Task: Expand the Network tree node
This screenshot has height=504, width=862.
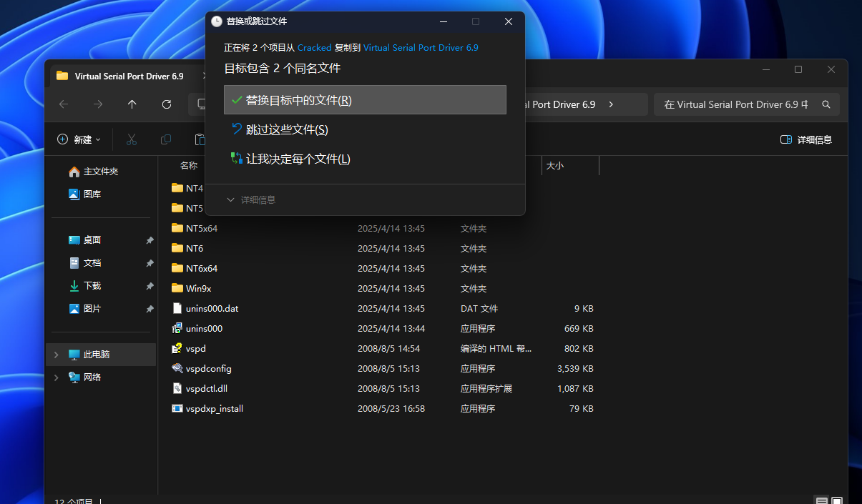Action: click(57, 377)
